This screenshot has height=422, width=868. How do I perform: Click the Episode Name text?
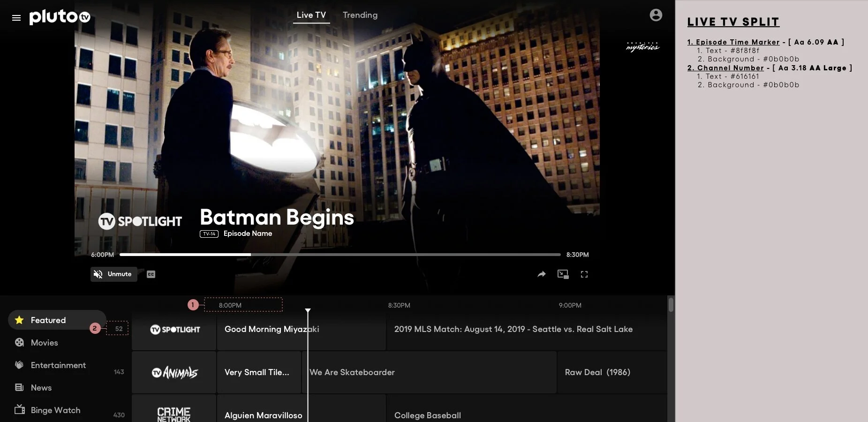point(248,234)
